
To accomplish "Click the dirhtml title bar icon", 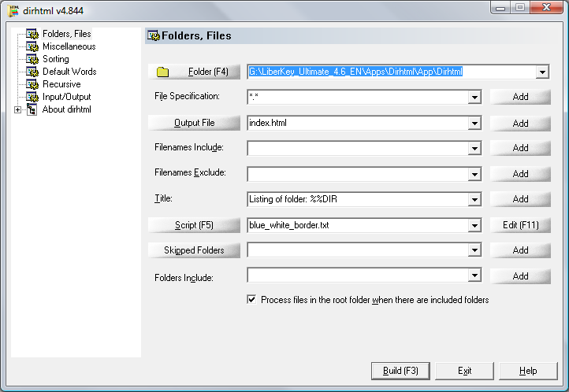I will (x=13, y=11).
